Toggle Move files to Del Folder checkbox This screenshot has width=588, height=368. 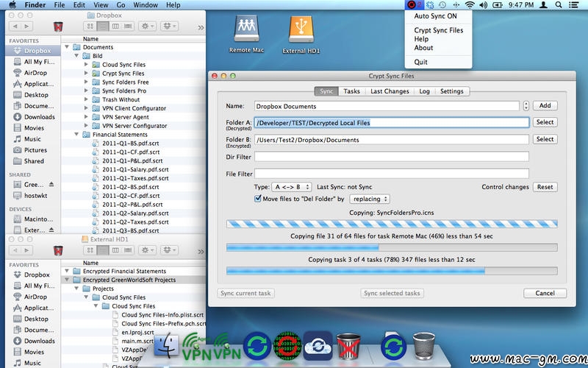coord(258,199)
